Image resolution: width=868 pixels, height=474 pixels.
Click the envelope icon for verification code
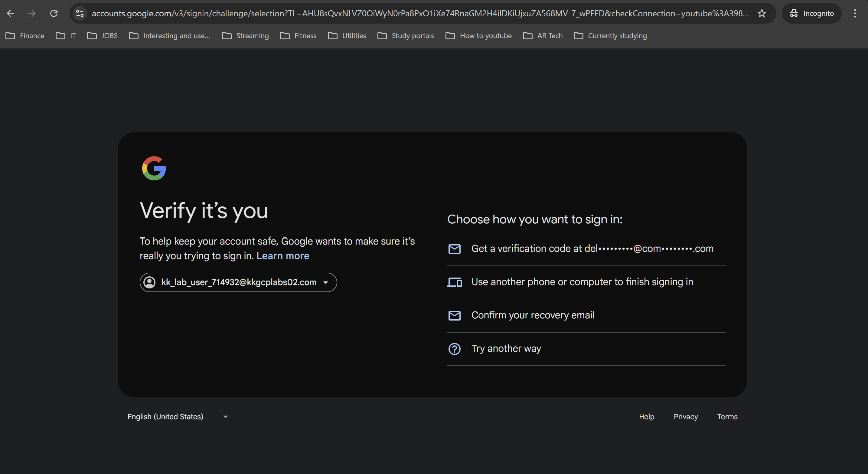pyautogui.click(x=454, y=249)
